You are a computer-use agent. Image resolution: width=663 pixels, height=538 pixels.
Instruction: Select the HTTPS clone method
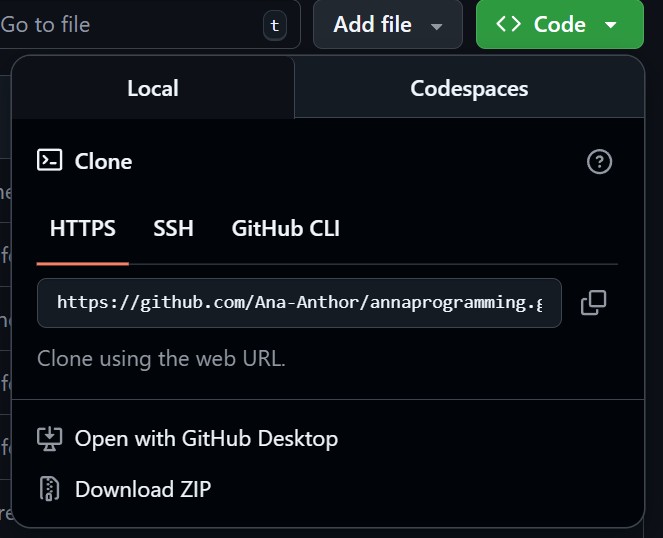[82, 228]
